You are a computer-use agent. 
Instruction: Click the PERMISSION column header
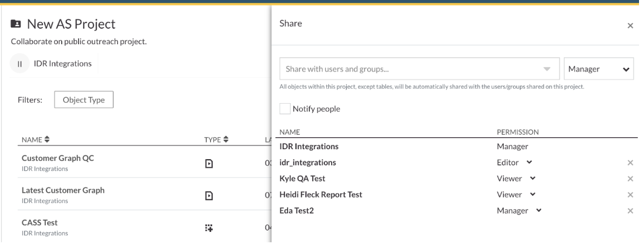tap(517, 132)
